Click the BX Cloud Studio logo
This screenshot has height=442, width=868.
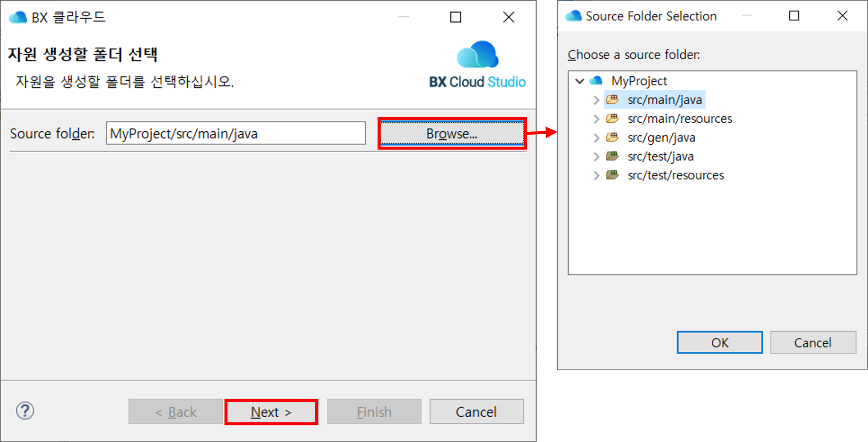click(x=477, y=65)
